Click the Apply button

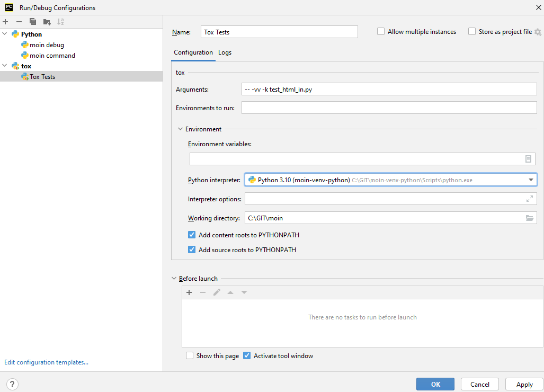coord(524,384)
